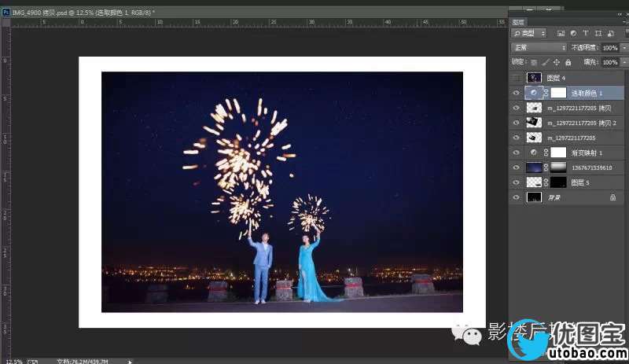The height and width of the screenshot is (364, 629).
Task: Select the 1367671539610 starry sky thumbnail
Action: tap(534, 167)
